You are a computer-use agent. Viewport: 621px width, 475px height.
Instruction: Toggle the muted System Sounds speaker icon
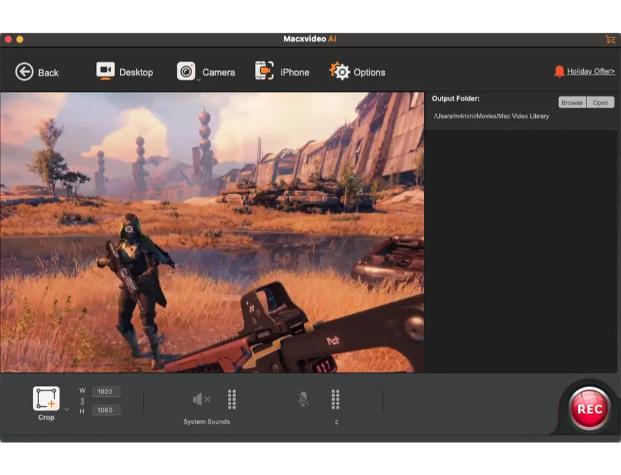pyautogui.click(x=201, y=399)
